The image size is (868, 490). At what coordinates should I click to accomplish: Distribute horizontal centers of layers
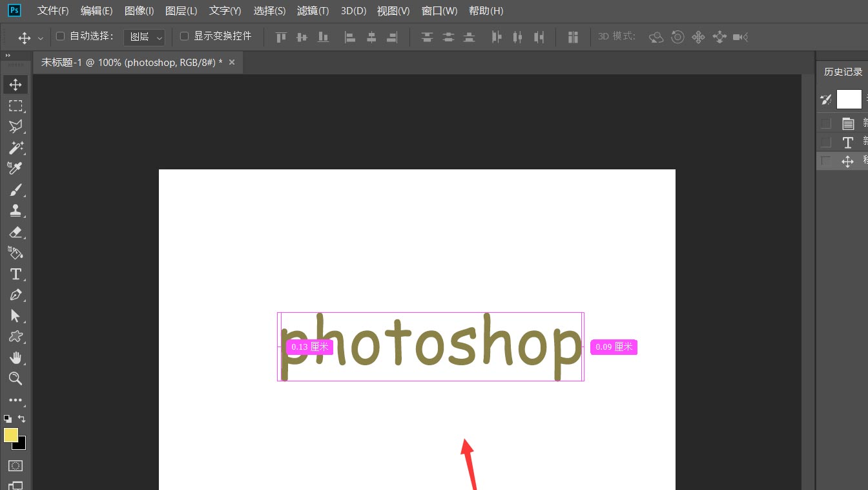click(517, 37)
